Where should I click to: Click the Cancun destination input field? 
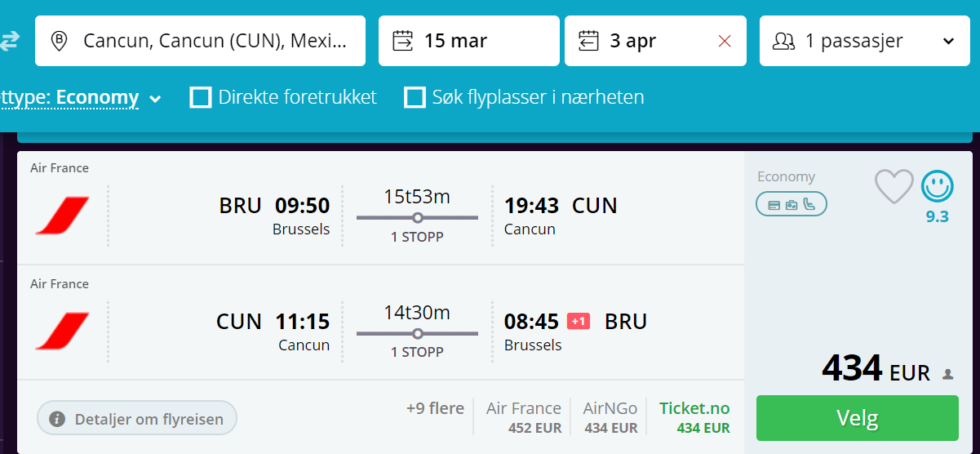200,41
